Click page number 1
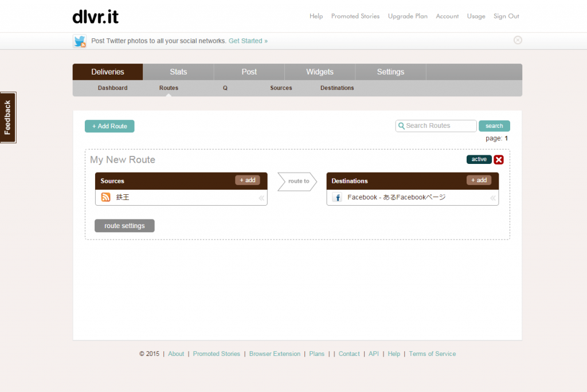This screenshot has height=392, width=587. pyautogui.click(x=506, y=139)
